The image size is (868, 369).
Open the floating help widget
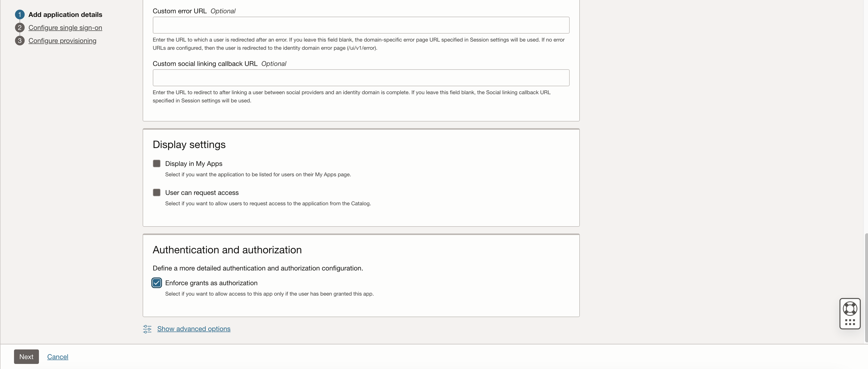(850, 313)
